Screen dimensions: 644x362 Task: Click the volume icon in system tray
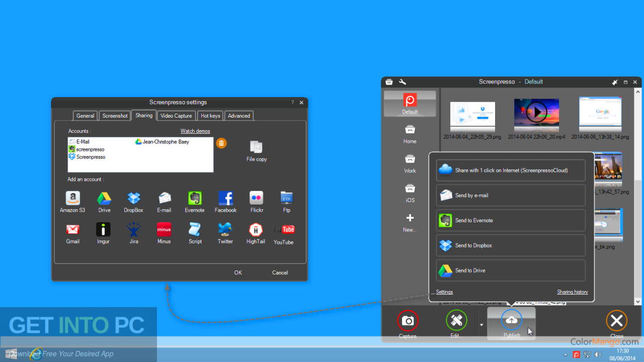click(597, 354)
